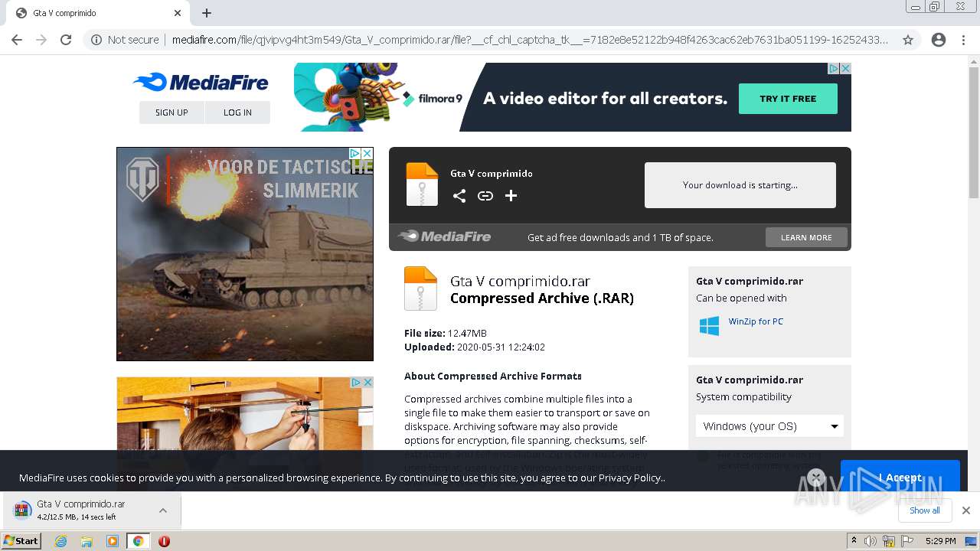Click the copy link icon in the file panel
Viewport: 980px width, 551px height.
pos(485,196)
